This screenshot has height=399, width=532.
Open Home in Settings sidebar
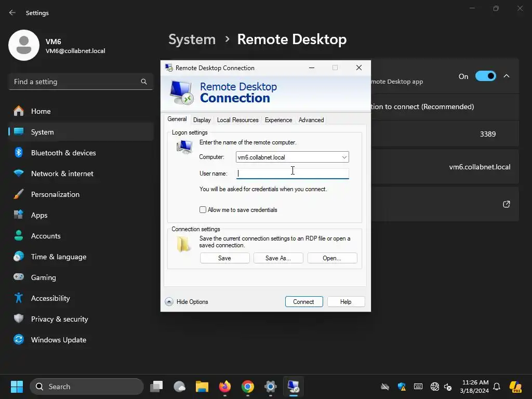click(x=81, y=111)
